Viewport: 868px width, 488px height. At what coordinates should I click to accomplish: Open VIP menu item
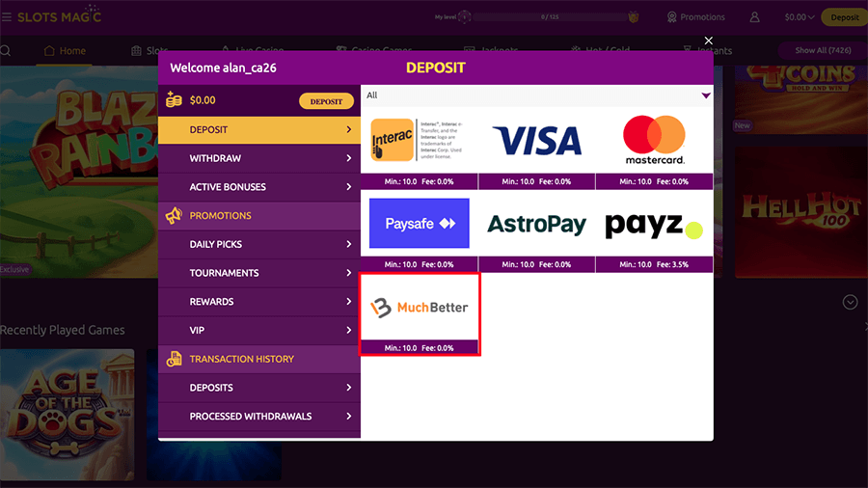click(259, 330)
